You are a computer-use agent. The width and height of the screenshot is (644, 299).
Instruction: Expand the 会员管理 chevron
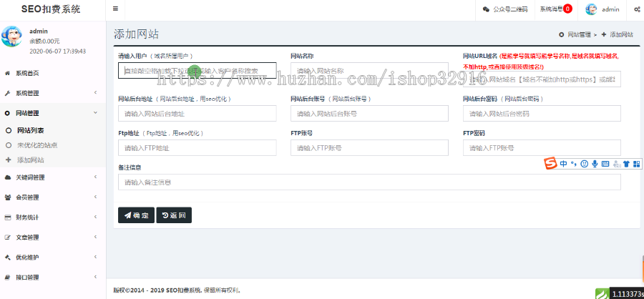95,197
